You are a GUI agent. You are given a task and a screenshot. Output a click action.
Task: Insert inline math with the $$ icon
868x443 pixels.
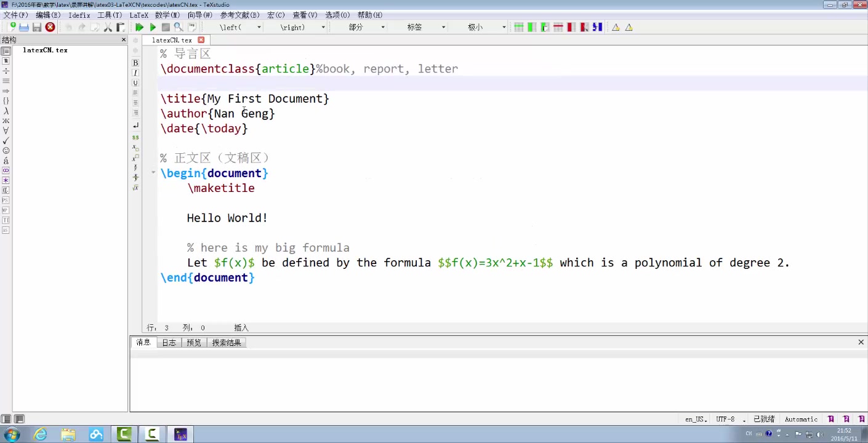coord(135,137)
